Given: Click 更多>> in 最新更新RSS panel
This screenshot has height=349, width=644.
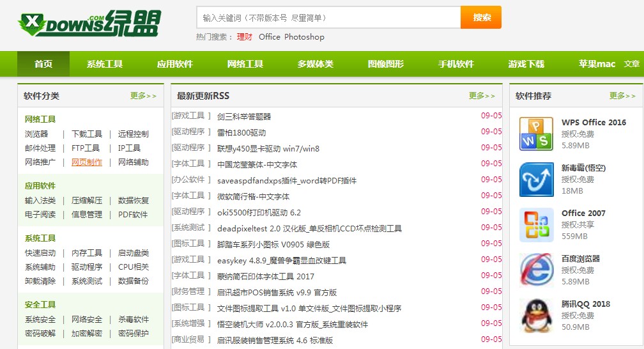Looking at the screenshot, I should pos(482,96).
